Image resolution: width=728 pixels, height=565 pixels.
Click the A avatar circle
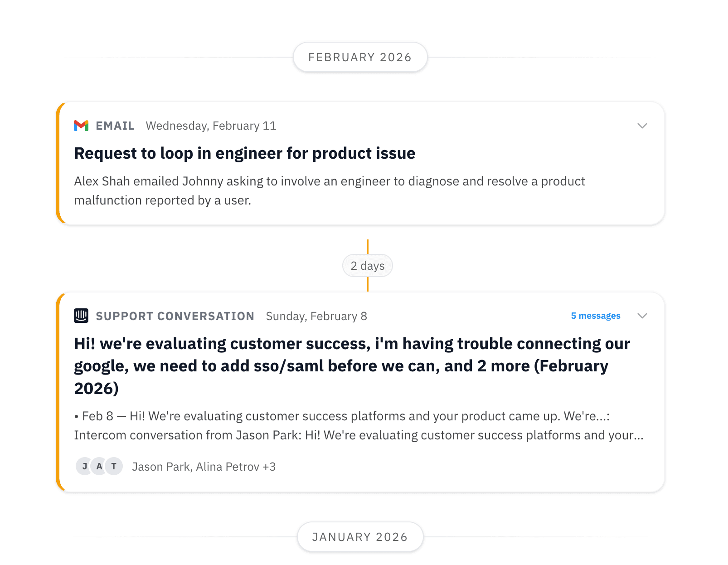99,466
